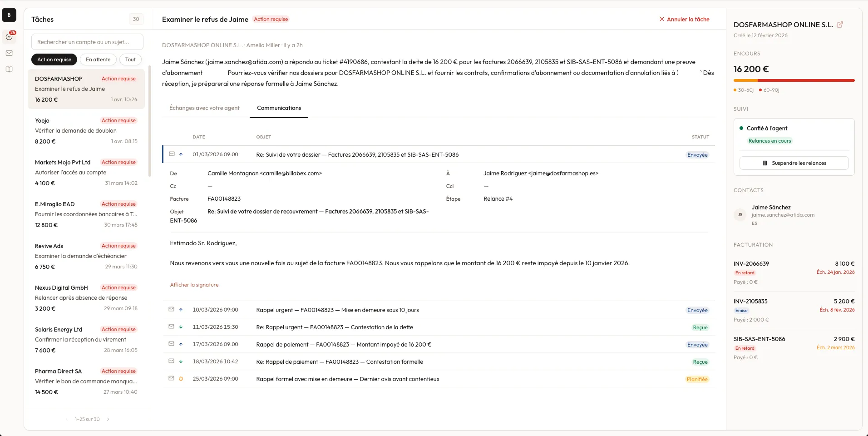Screen dimensions: 868x436
Task: Cancel the task with Annuler la tâche
Action: [684, 20]
